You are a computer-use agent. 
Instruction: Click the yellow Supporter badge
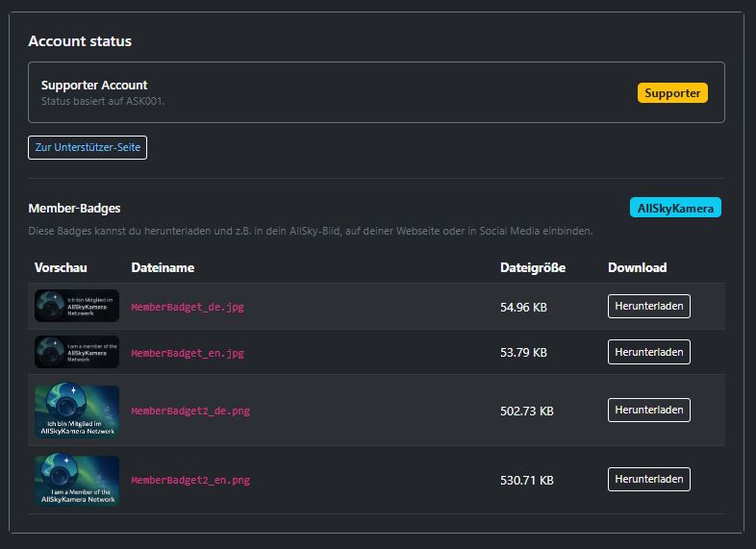tap(672, 93)
